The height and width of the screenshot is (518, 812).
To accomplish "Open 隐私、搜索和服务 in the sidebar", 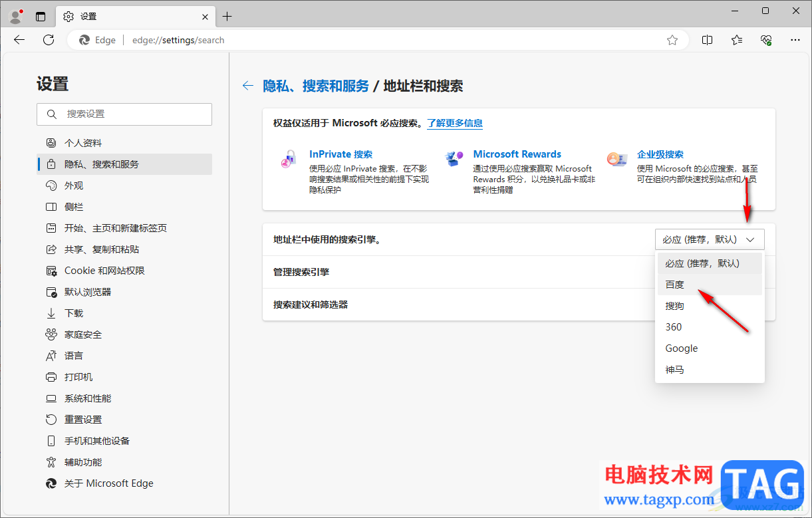I will (124, 164).
